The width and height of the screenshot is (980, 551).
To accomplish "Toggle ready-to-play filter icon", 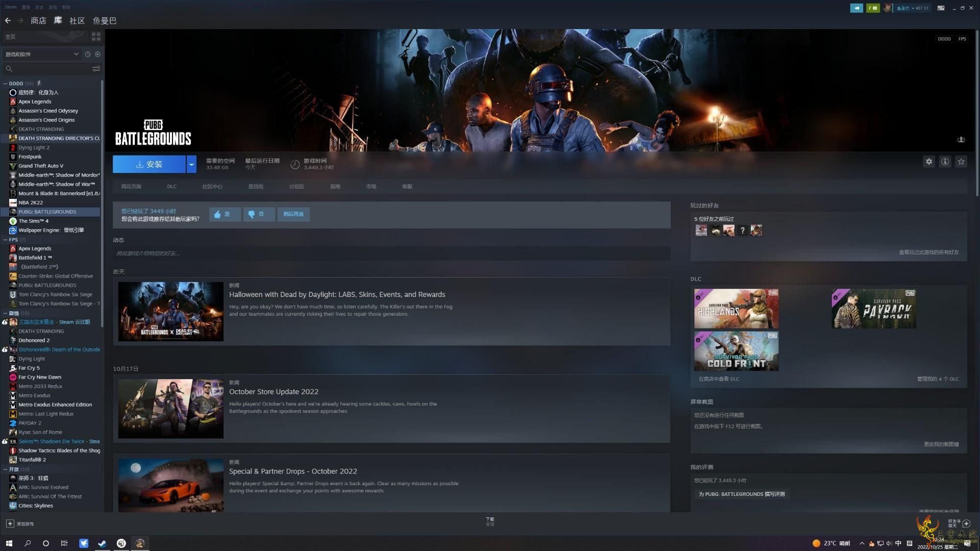I will click(97, 54).
